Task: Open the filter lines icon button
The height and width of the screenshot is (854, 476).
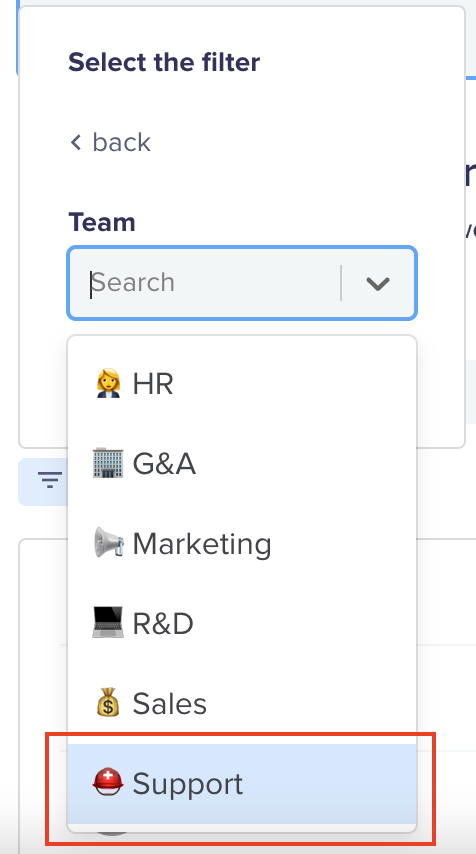Action: coord(50,481)
